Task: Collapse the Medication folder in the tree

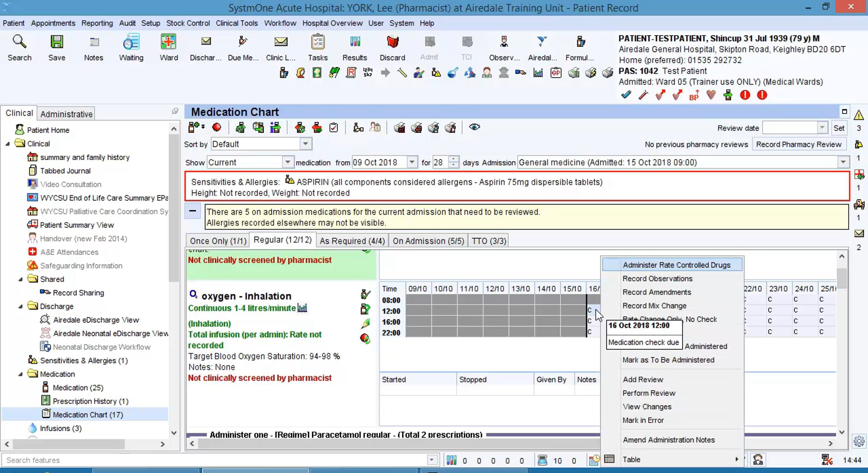Action: tap(21, 374)
